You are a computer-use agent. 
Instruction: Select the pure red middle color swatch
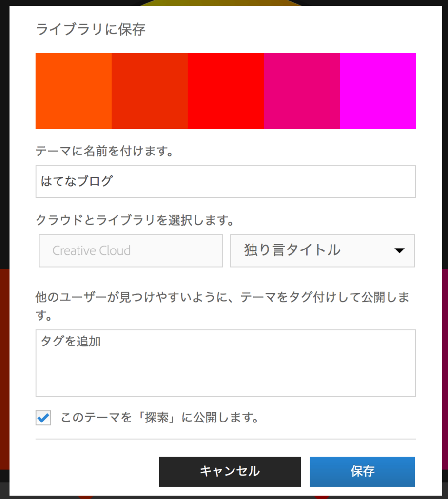[225, 90]
